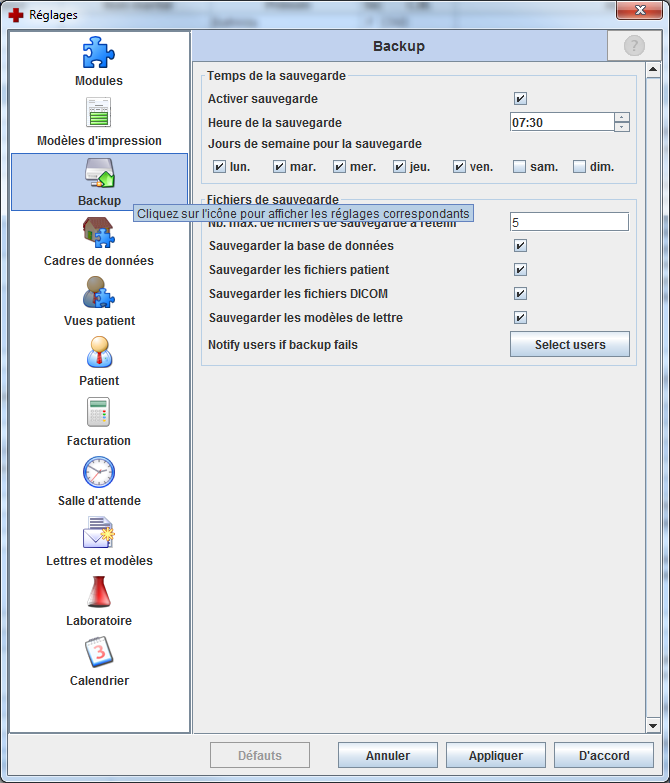Screen dimensions: 670x783
Task: Uncheck Sauvegarder les fichiers DICOM
Action: [520, 294]
